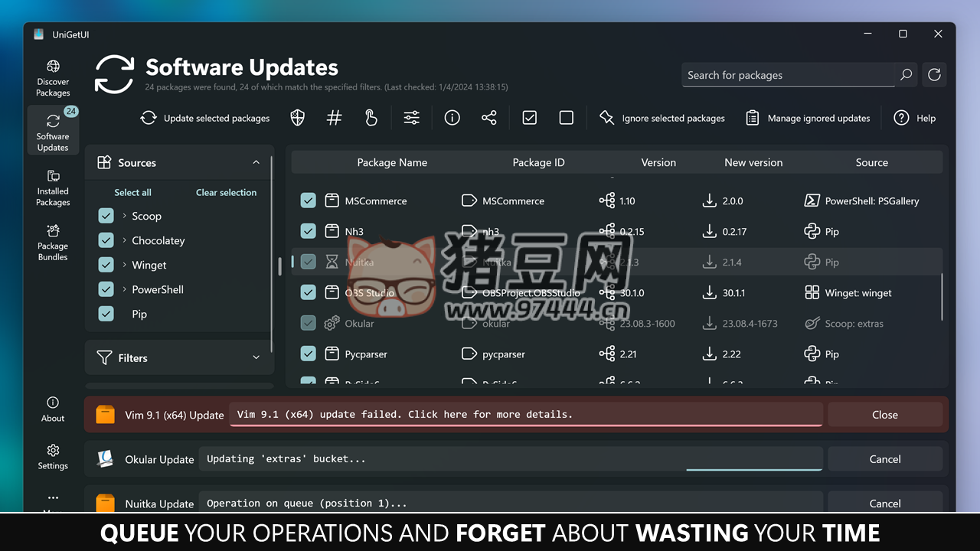
Task: Show package details info icon
Action: (452, 118)
